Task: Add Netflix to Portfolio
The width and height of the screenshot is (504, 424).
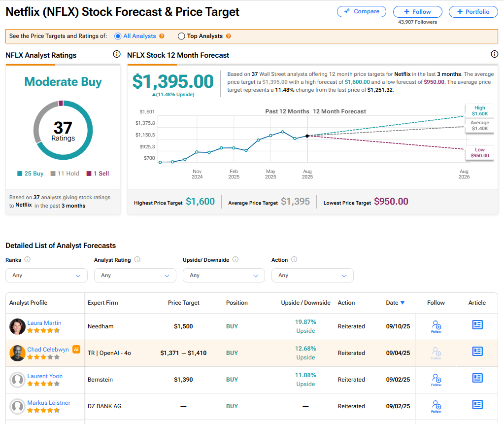Action: [472, 12]
